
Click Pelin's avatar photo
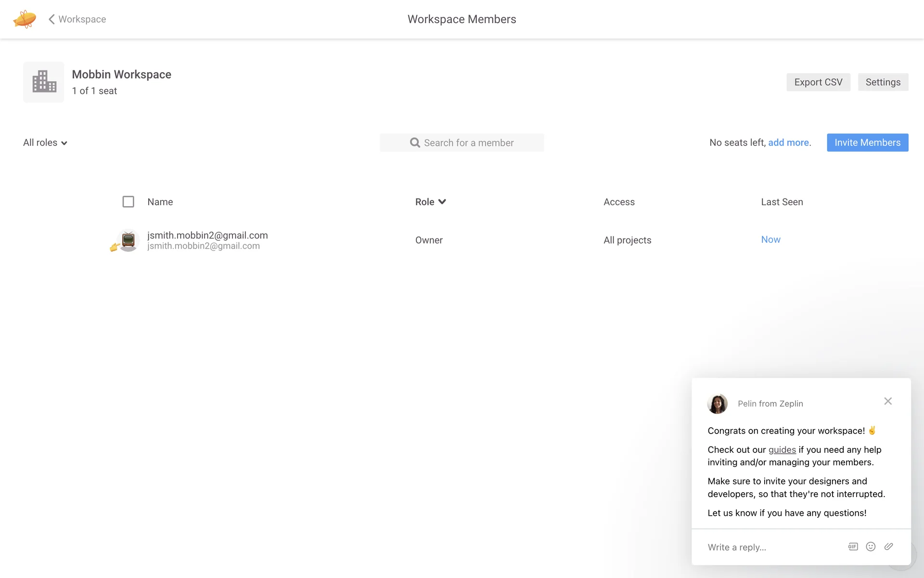717,404
